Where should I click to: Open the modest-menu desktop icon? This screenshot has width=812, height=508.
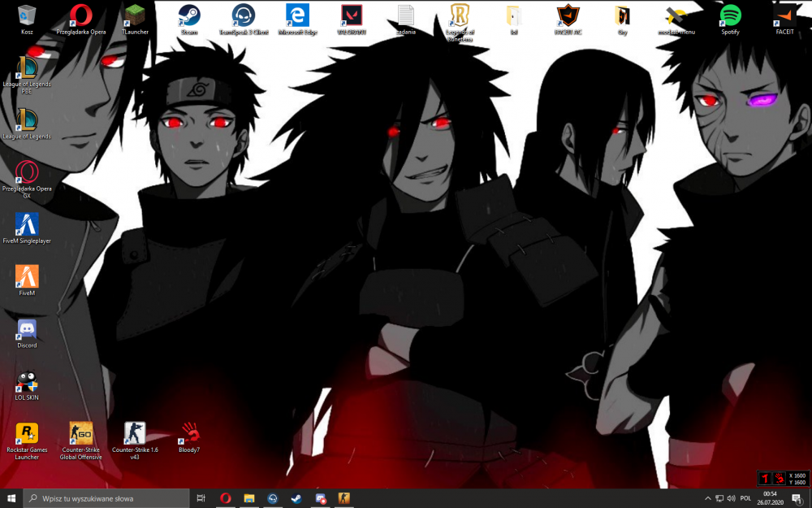[x=676, y=20]
